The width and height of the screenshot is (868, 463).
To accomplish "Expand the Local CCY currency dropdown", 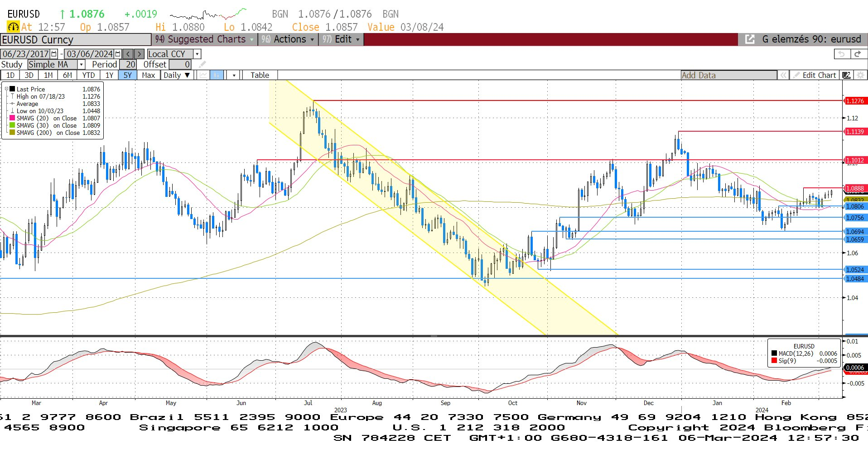I will 197,54.
